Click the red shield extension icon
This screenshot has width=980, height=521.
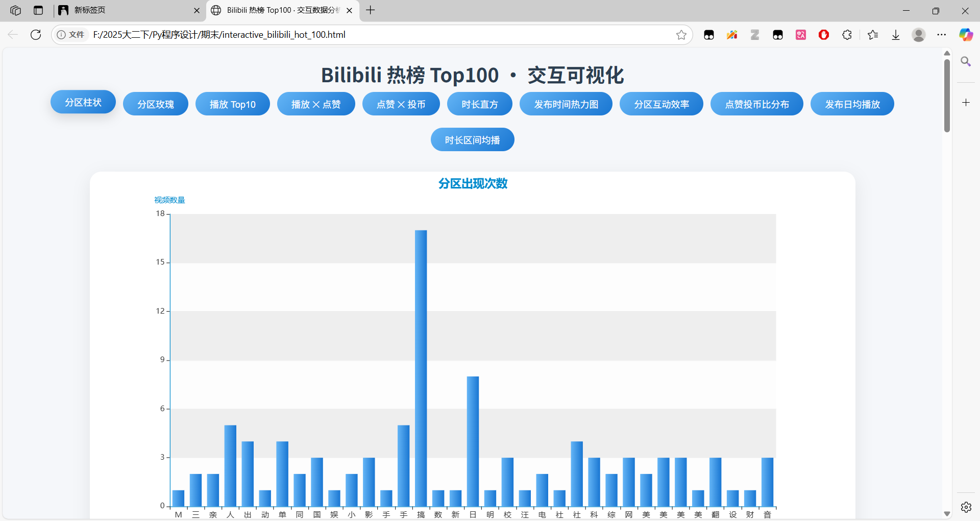pyautogui.click(x=824, y=35)
